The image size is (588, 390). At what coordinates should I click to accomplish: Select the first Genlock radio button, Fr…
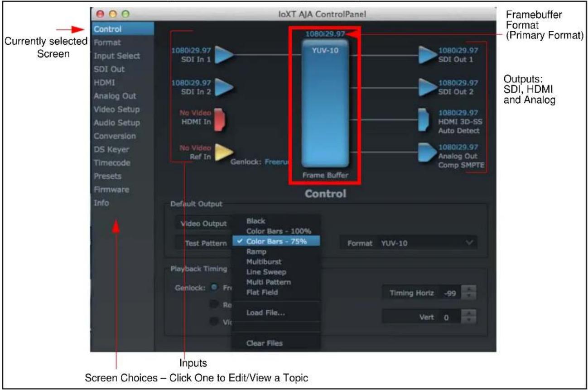(214, 288)
